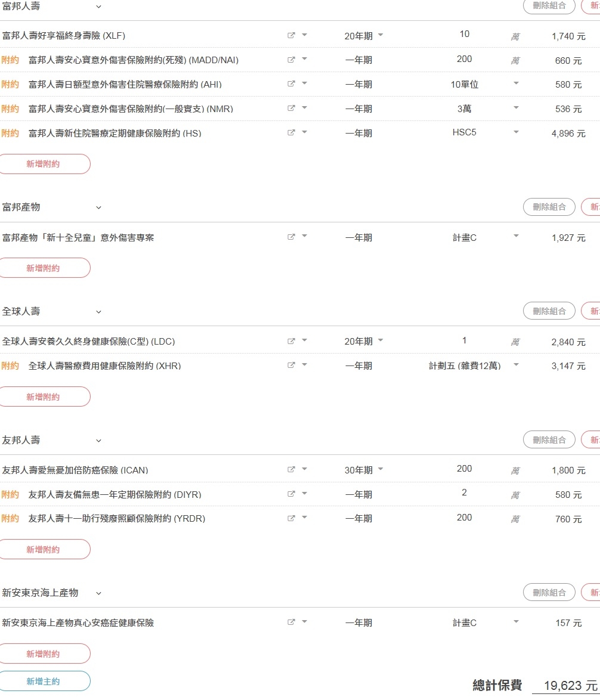Change the 20年期 term for XLF plan
The width and height of the screenshot is (600, 700).
click(x=364, y=36)
